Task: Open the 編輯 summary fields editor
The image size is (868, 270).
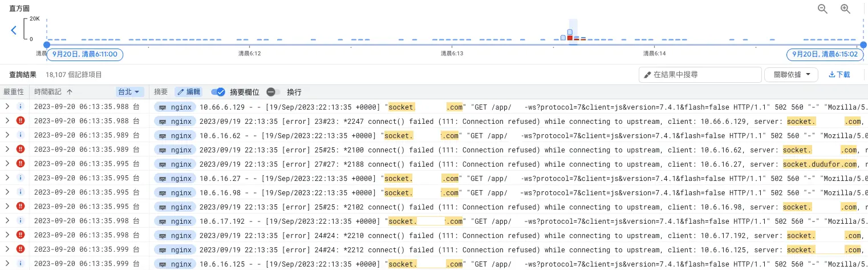Action: [x=188, y=92]
